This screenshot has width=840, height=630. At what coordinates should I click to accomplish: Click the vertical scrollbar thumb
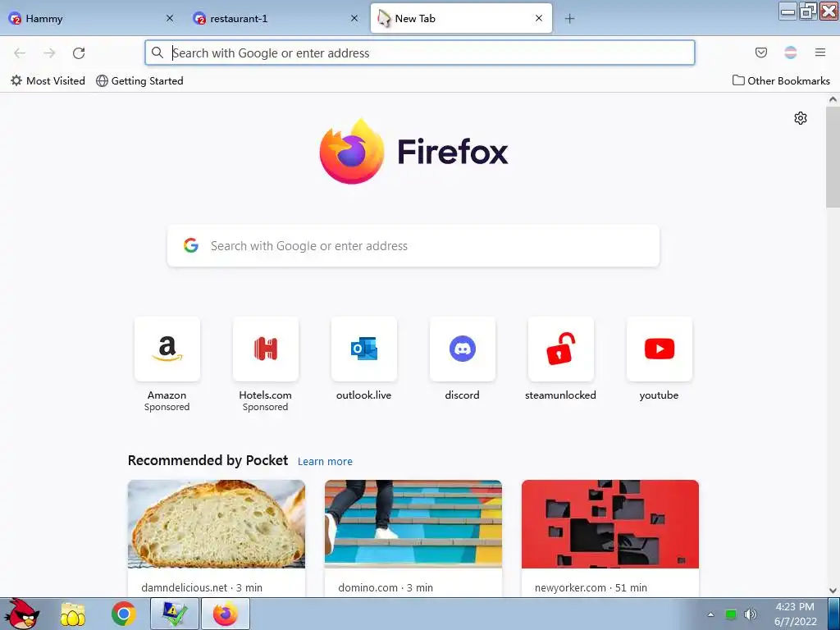coord(833,157)
